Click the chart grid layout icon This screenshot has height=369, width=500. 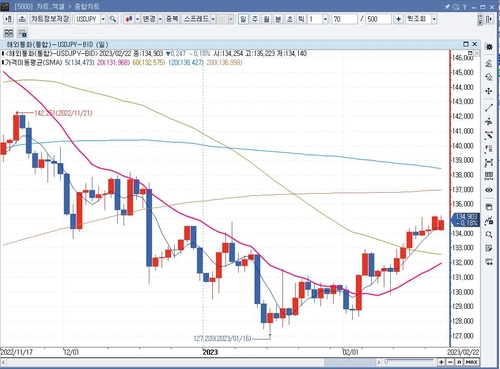click(9, 33)
